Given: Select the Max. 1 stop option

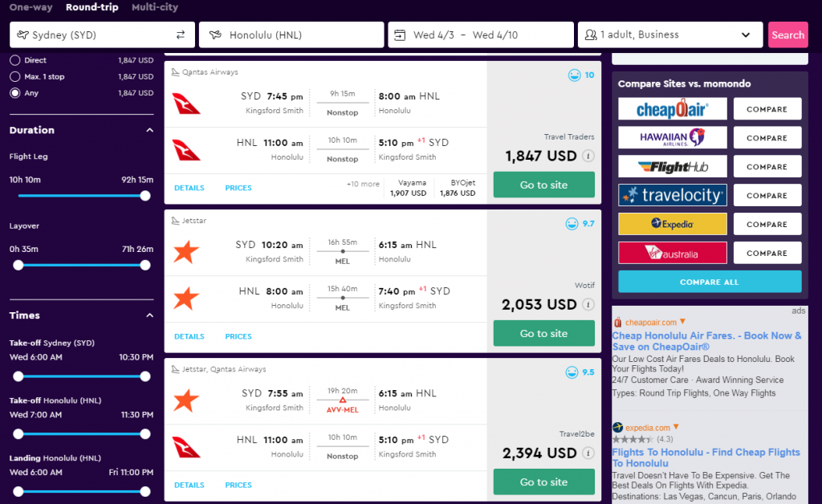Looking at the screenshot, I should click(x=15, y=76).
